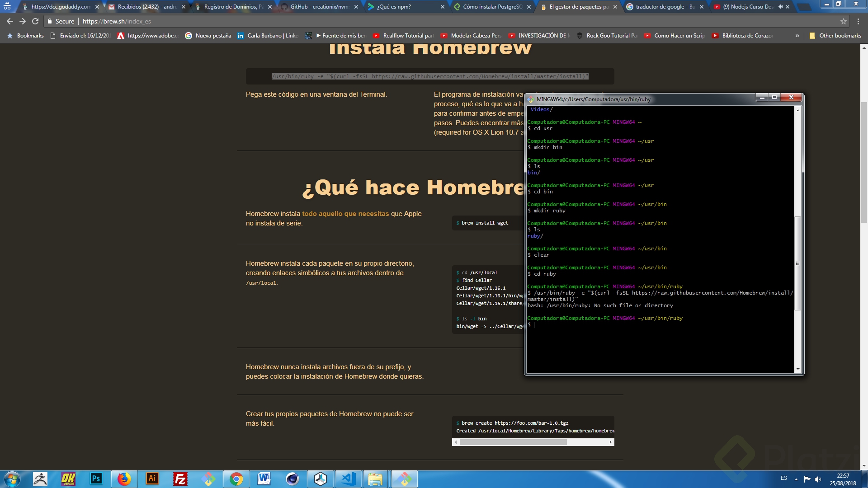
Task: Show hidden system tray icons arrow
Action: 796,479
